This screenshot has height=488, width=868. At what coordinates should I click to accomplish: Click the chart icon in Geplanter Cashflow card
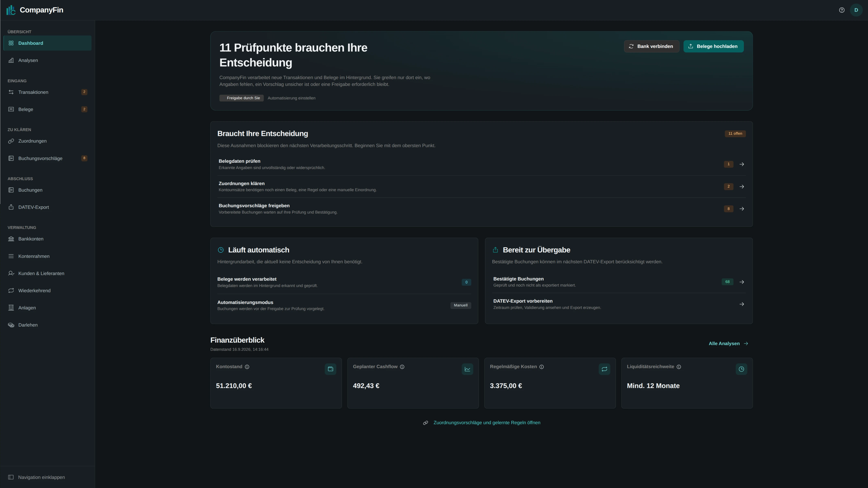coord(467,369)
